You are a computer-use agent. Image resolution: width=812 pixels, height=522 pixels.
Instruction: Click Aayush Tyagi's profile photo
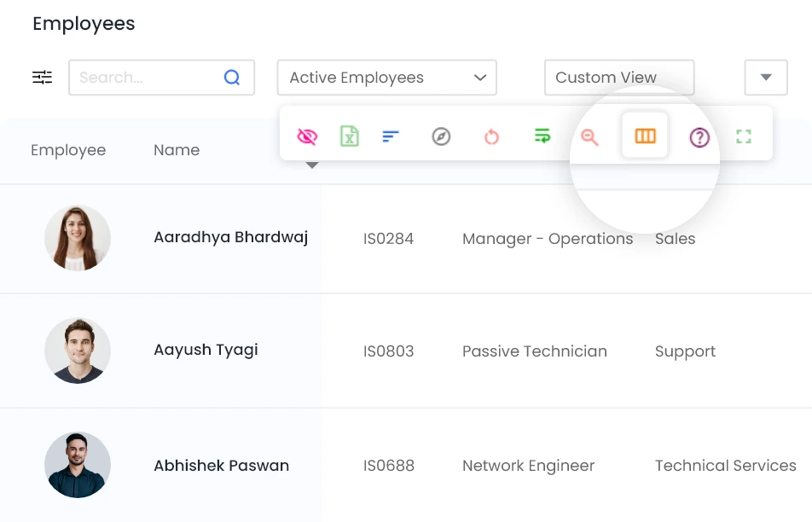pyautogui.click(x=78, y=351)
